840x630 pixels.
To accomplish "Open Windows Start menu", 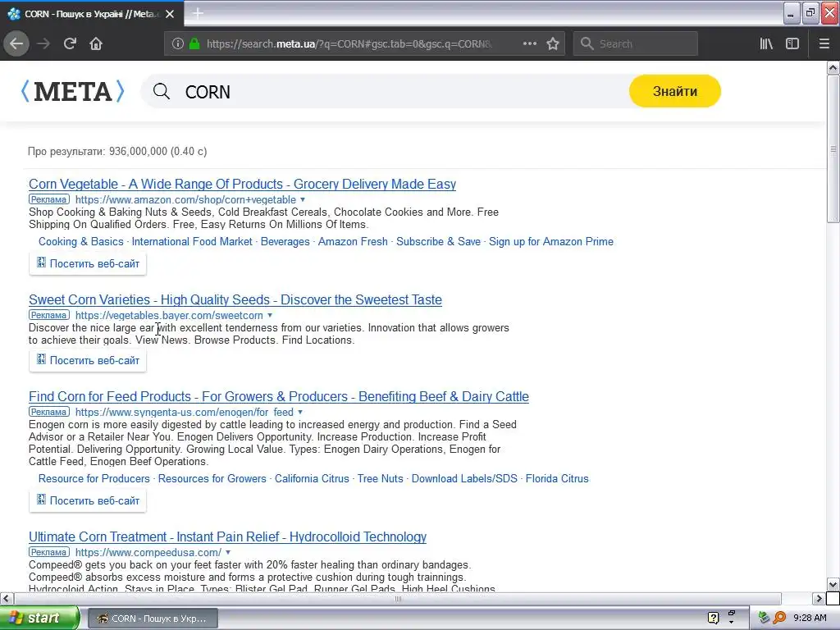I will click(x=39, y=618).
